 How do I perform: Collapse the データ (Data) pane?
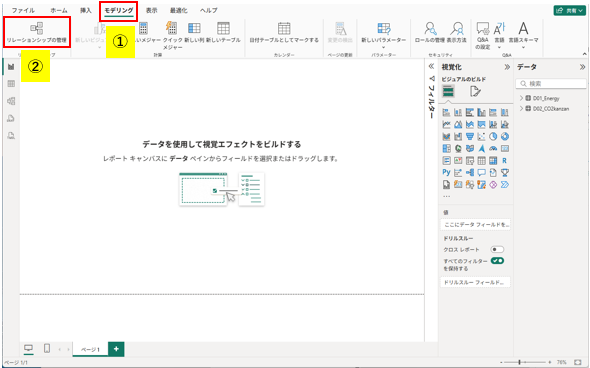coord(582,67)
